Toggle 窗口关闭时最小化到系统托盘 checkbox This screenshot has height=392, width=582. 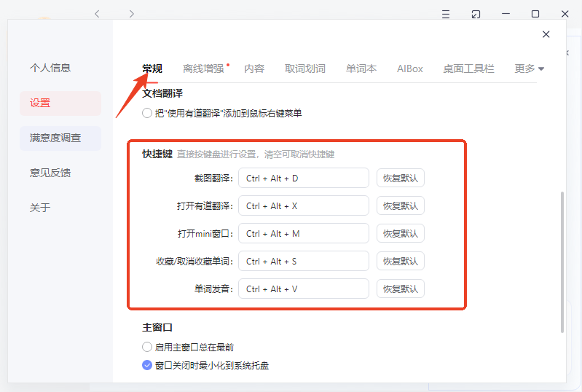pyautogui.click(x=147, y=365)
